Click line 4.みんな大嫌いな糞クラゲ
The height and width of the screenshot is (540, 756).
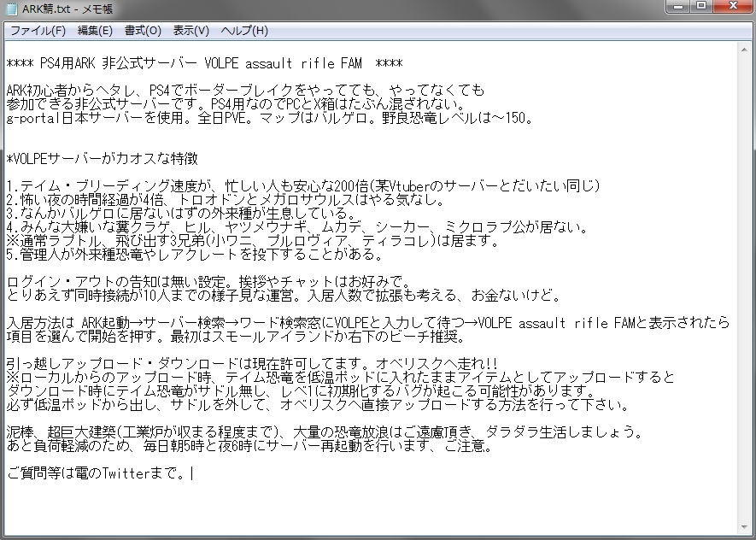pos(297,226)
